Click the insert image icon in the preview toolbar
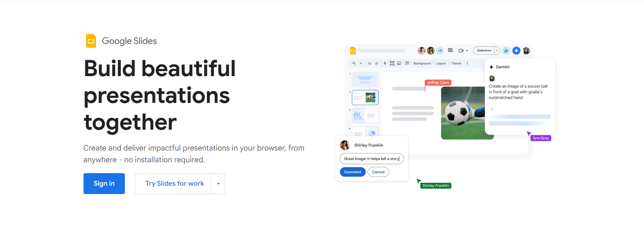Viewport: 644px width, 248px height. [399, 64]
